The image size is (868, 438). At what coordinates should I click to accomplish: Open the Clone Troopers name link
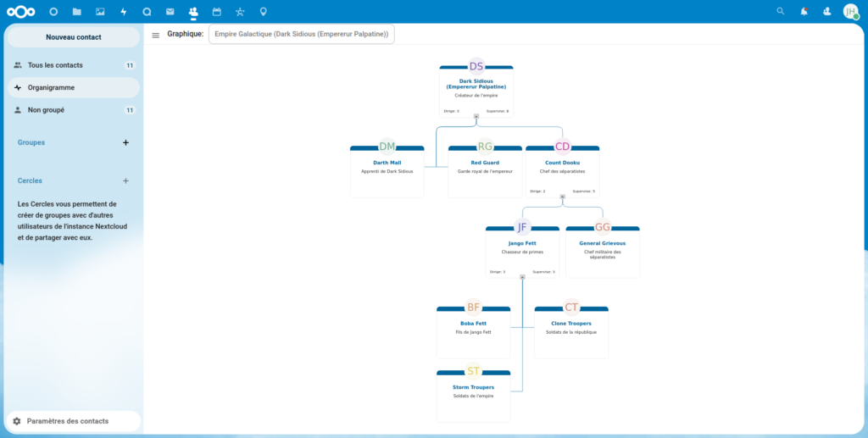571,324
